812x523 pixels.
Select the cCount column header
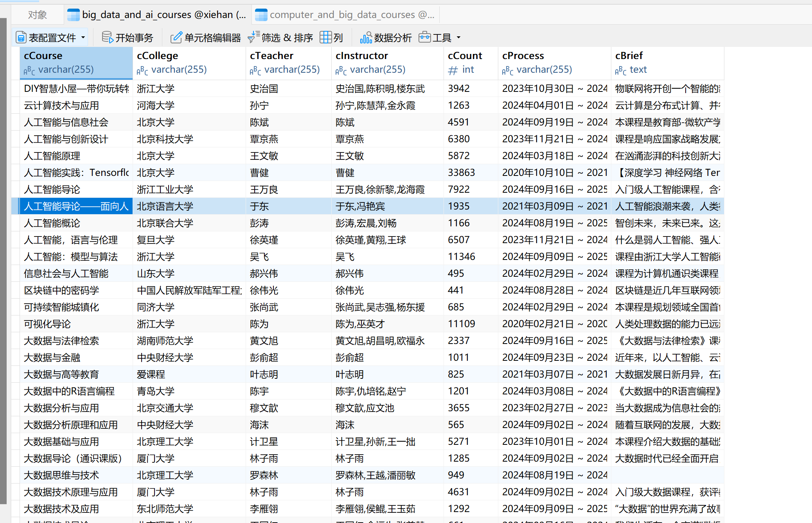point(471,63)
